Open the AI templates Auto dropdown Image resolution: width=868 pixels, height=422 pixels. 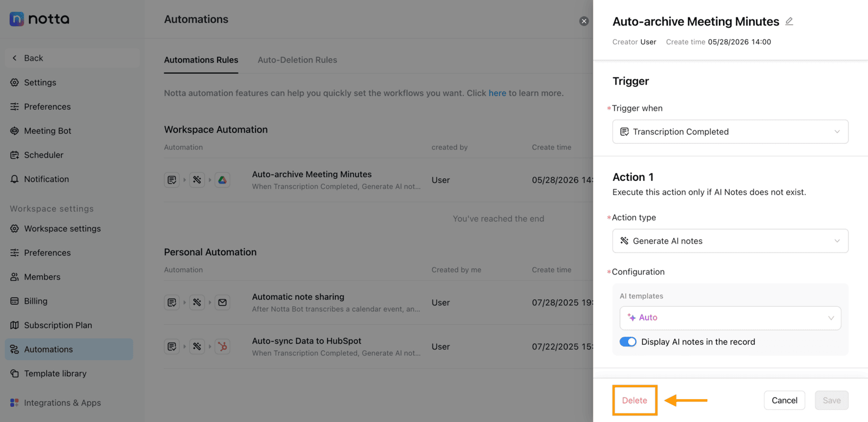tap(730, 318)
